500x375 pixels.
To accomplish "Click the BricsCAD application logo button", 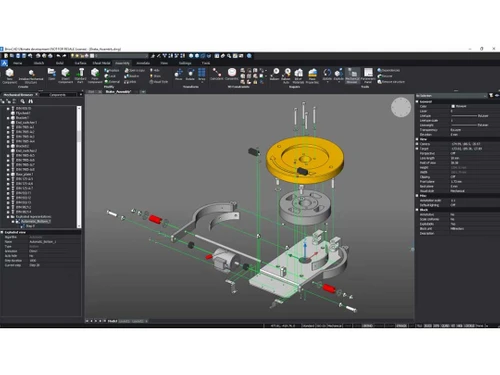I will (4, 63).
